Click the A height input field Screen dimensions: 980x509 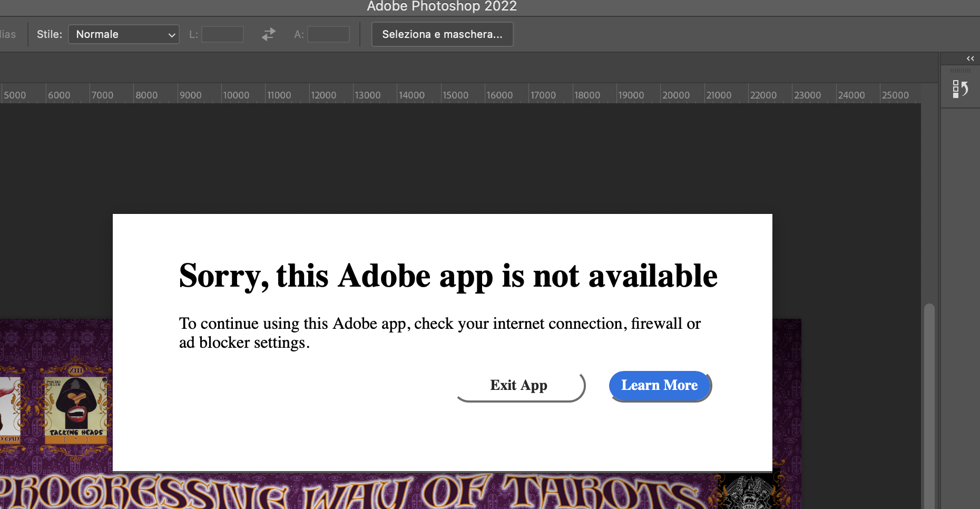(329, 34)
